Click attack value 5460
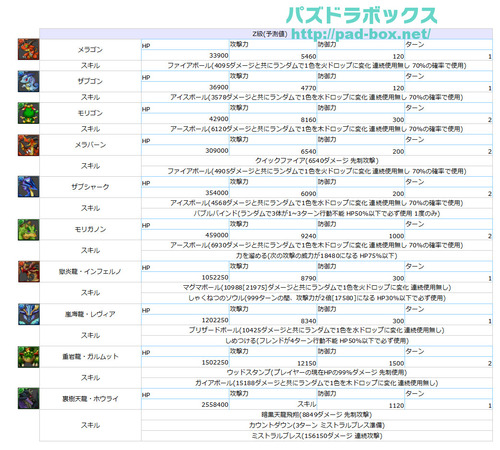Screen dimensions: 500x450 308,56
